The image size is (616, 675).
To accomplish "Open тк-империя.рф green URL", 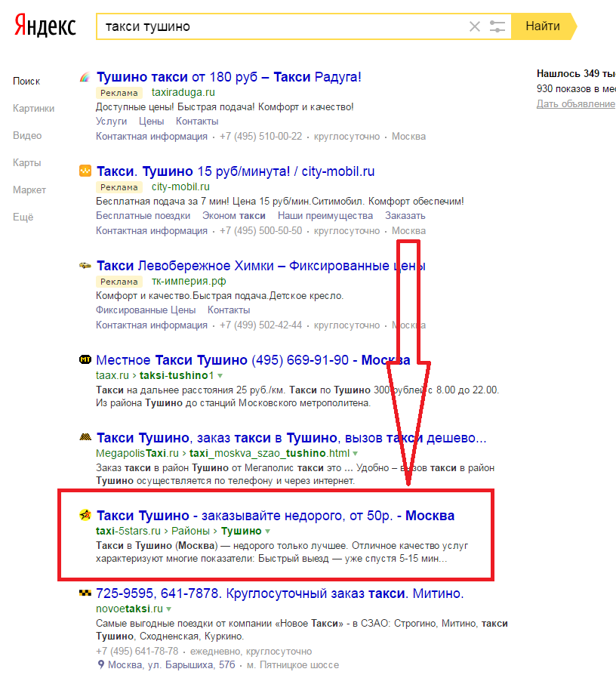I will click(x=189, y=282).
